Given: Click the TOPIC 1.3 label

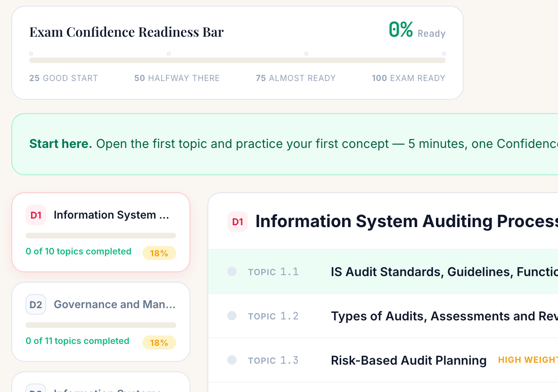Looking at the screenshot, I should click(x=273, y=360).
